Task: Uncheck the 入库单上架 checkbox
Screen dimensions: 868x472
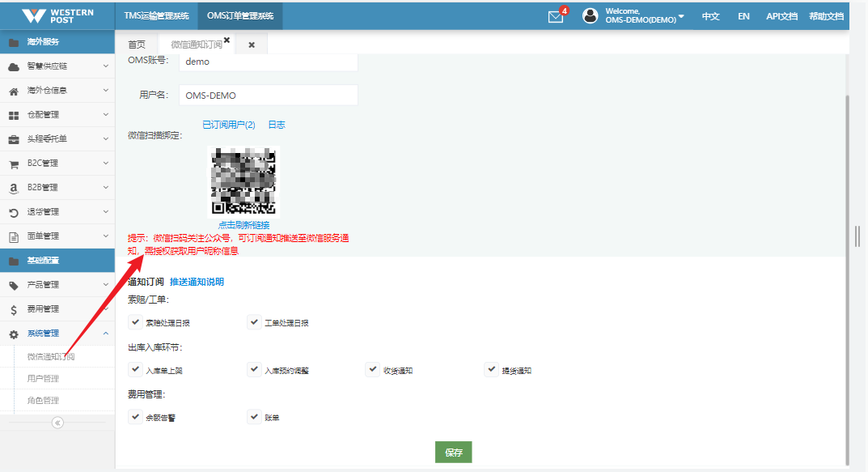Action: point(135,369)
